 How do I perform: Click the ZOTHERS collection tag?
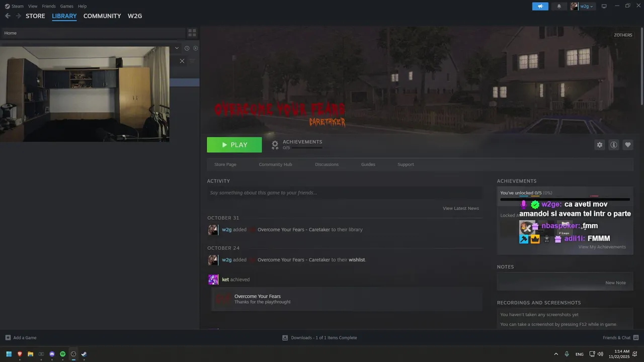pyautogui.click(x=623, y=35)
